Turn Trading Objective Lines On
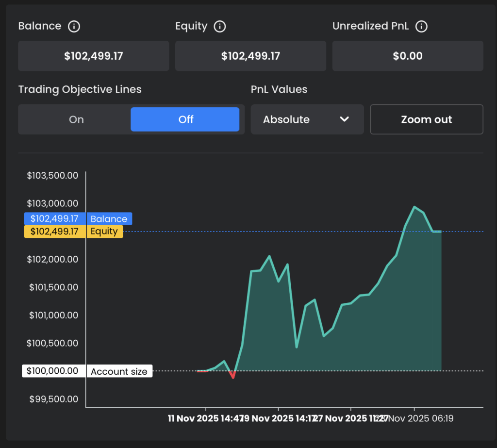497x448 pixels. [76, 119]
